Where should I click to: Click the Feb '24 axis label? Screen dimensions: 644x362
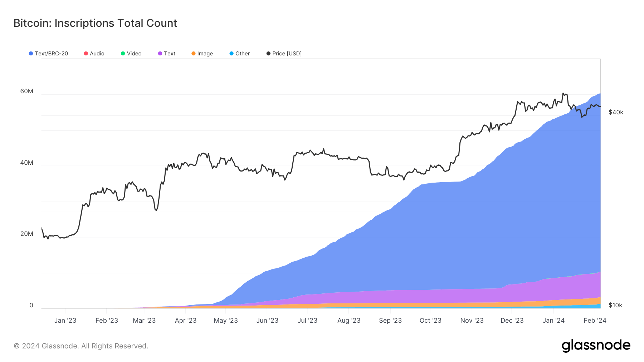(x=595, y=321)
